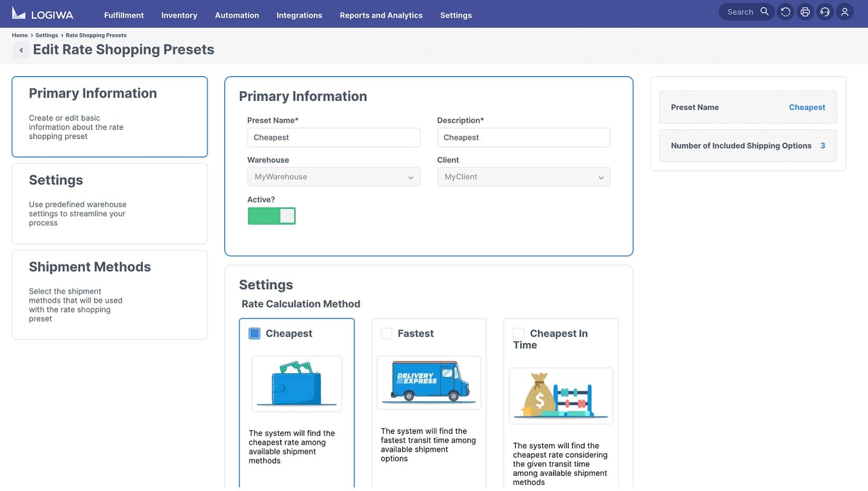Image resolution: width=868 pixels, height=491 pixels.
Task: Jump to Shipment Methods section card
Action: 109,294
